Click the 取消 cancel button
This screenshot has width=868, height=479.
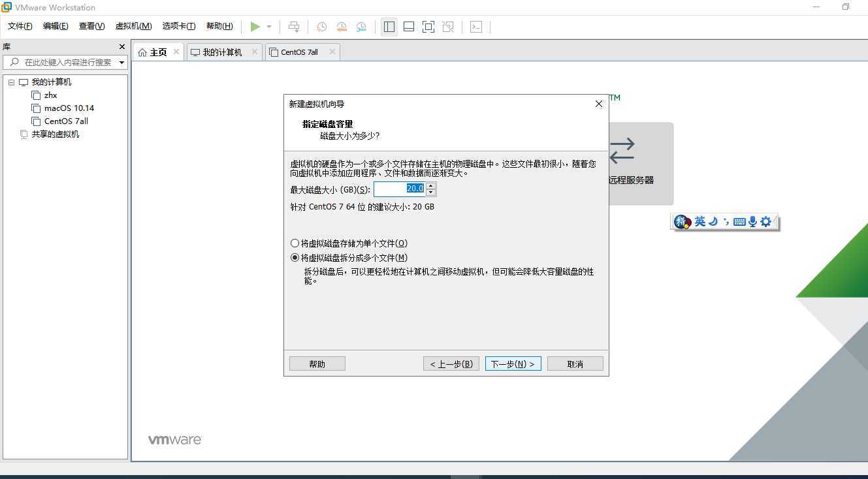[x=575, y=363]
